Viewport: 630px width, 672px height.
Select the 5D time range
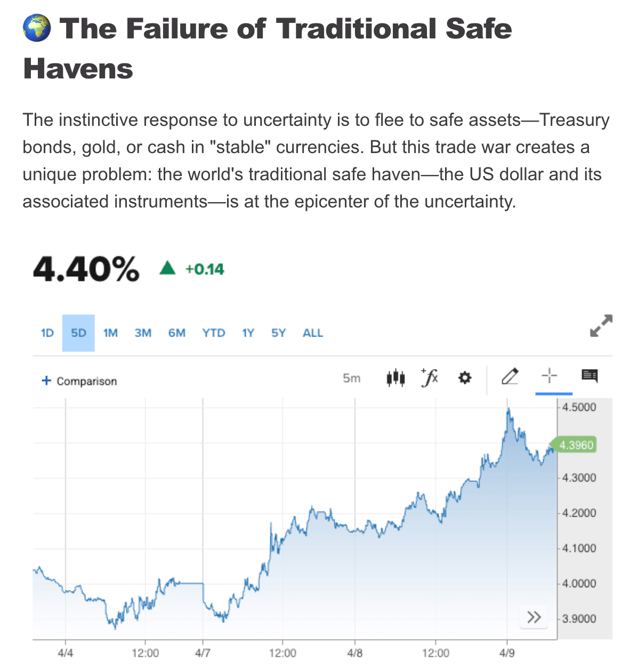(78, 333)
